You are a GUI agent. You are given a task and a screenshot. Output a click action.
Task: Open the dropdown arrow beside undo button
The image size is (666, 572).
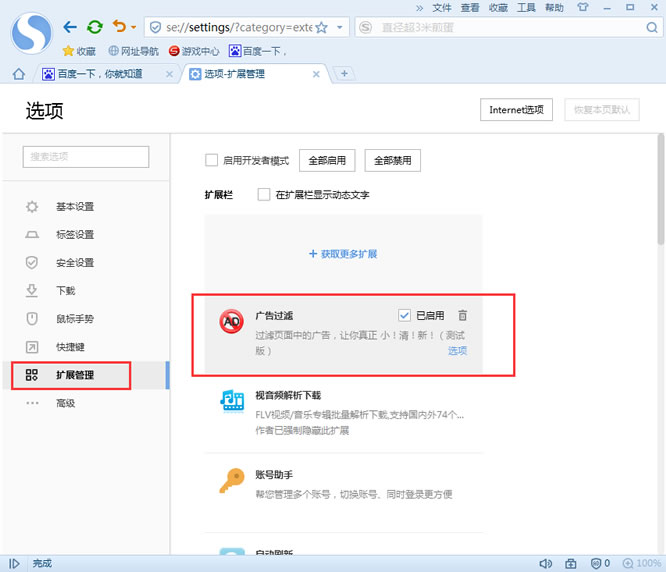coord(134,27)
